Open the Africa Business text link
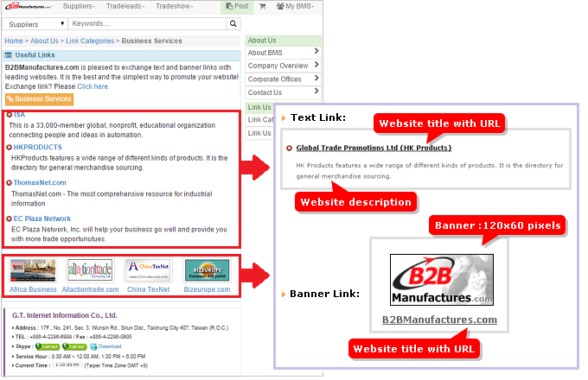 [x=33, y=289]
